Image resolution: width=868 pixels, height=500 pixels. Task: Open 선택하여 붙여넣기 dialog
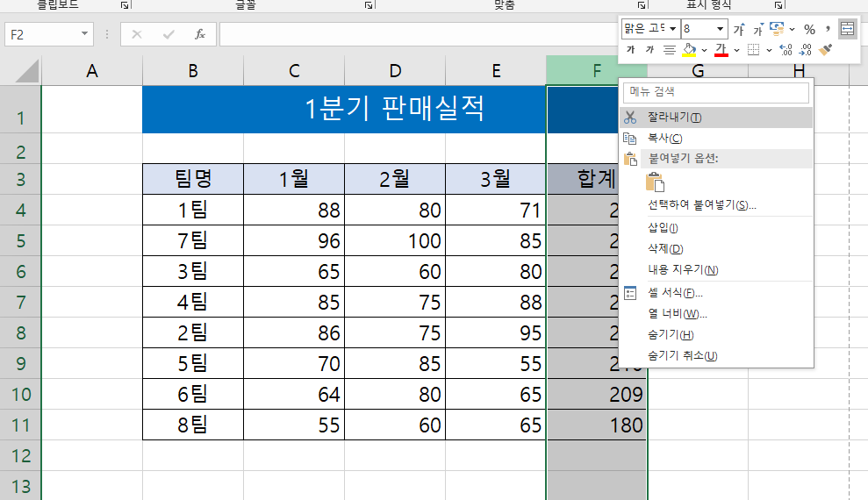point(716,205)
